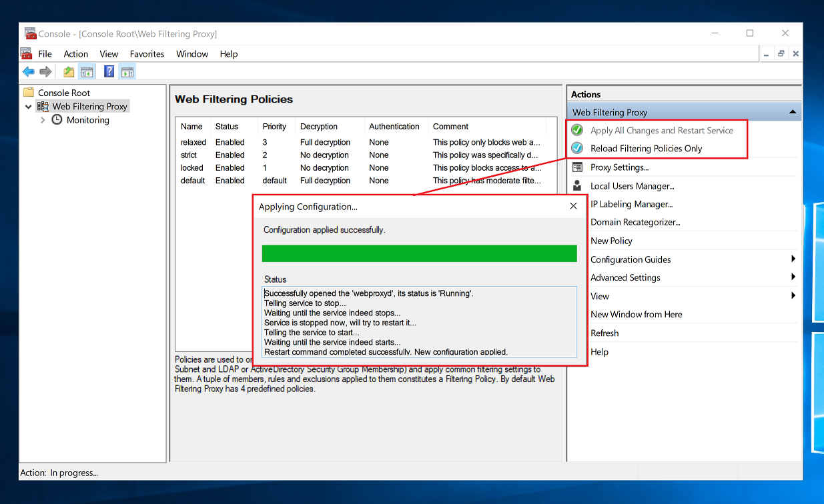
Task: Click green check icon for Apply All Changes
Action: click(x=577, y=130)
